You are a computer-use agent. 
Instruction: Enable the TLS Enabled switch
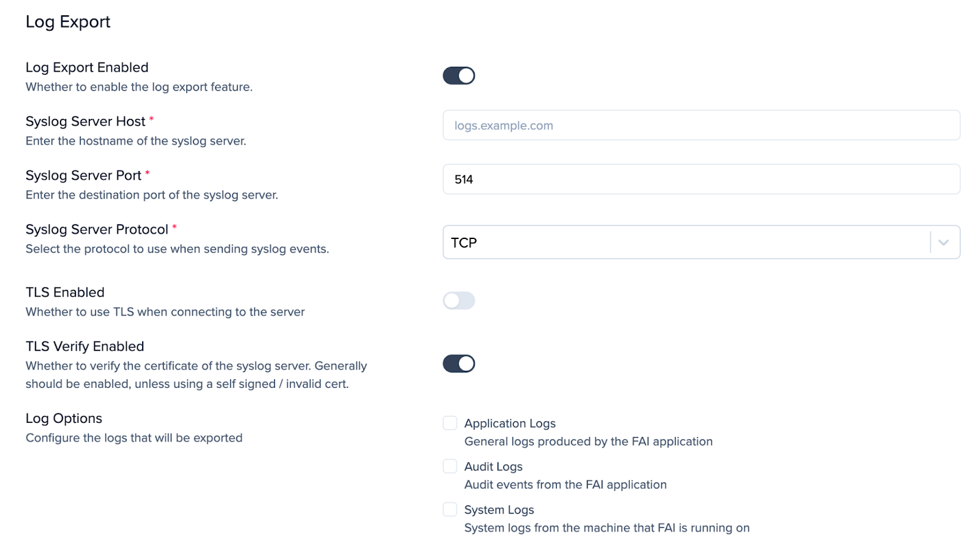click(459, 301)
